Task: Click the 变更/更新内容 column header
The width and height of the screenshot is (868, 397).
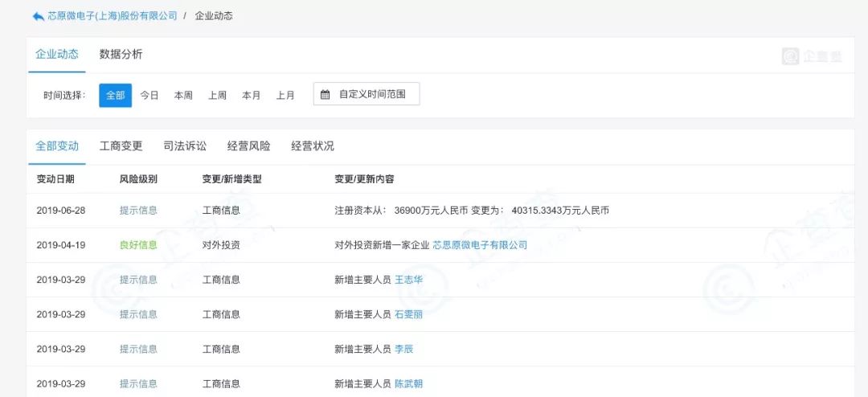Action: pyautogui.click(x=364, y=179)
